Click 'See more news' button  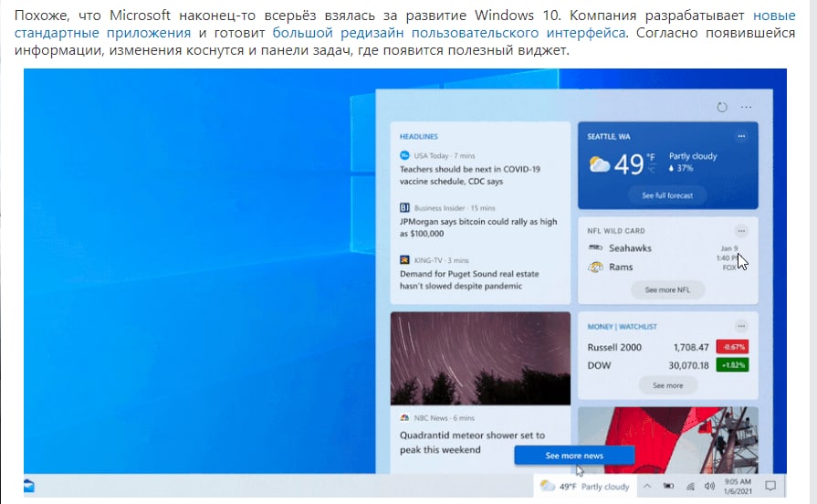[574, 456]
